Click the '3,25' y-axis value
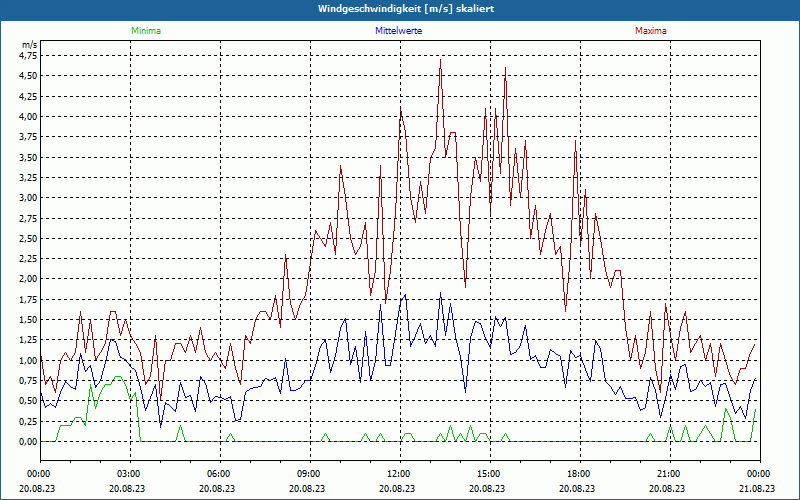The width and height of the screenshot is (800, 500). click(x=29, y=178)
